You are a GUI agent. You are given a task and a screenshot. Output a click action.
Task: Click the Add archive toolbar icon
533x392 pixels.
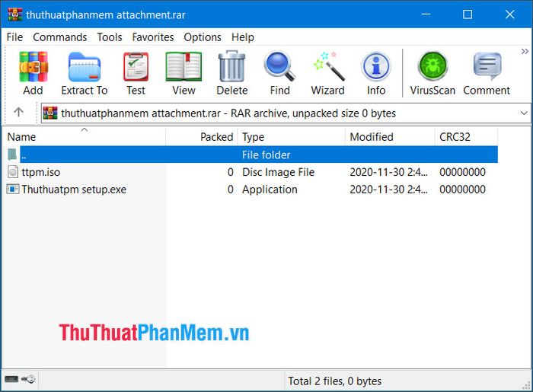(x=34, y=66)
